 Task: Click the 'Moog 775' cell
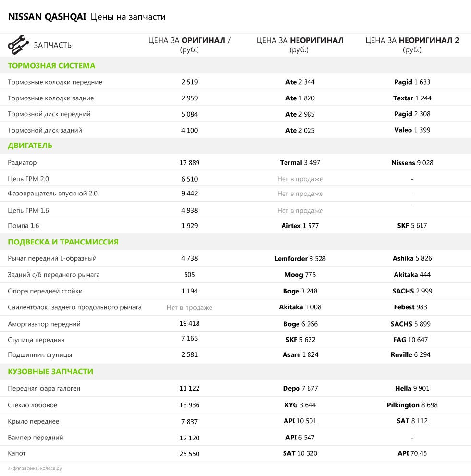click(x=300, y=275)
